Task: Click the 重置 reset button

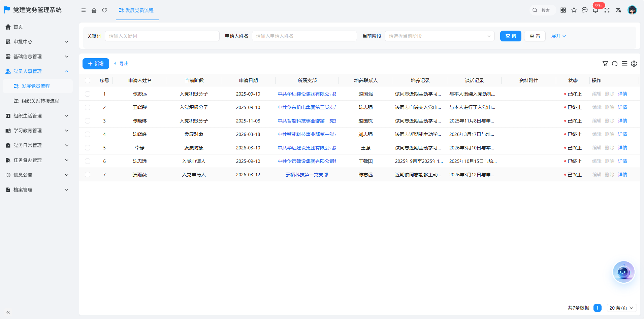Action: 535,36
